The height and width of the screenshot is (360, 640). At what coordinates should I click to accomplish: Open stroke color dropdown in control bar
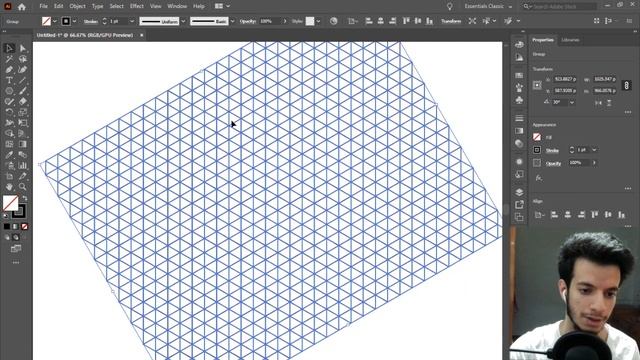[74, 21]
